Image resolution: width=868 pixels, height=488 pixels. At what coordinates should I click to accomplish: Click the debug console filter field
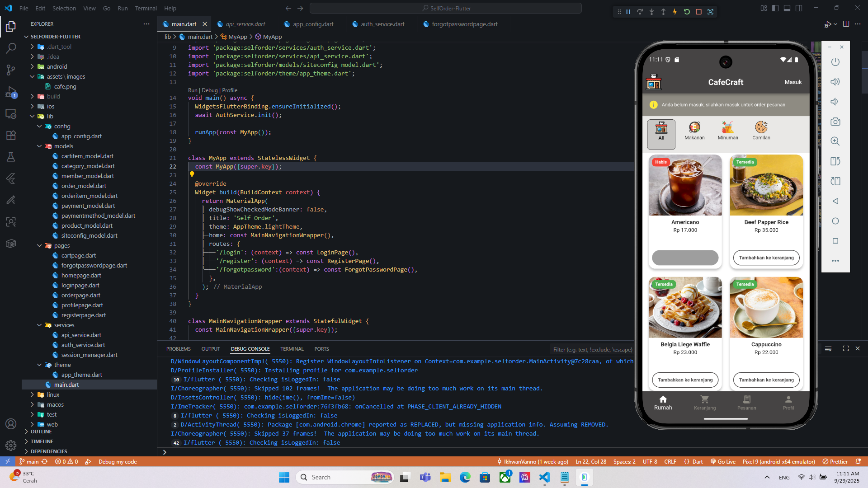[592, 349]
